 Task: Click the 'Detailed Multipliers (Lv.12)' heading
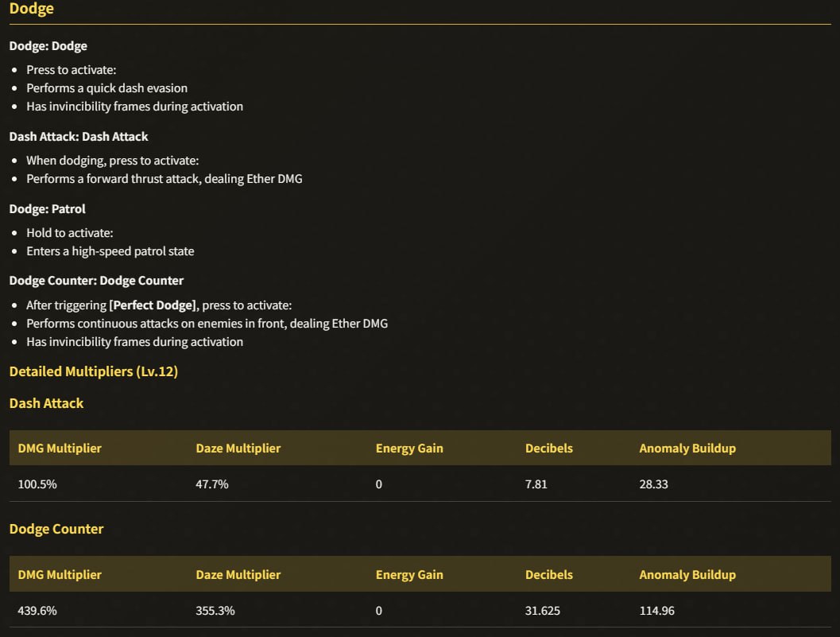click(x=94, y=371)
